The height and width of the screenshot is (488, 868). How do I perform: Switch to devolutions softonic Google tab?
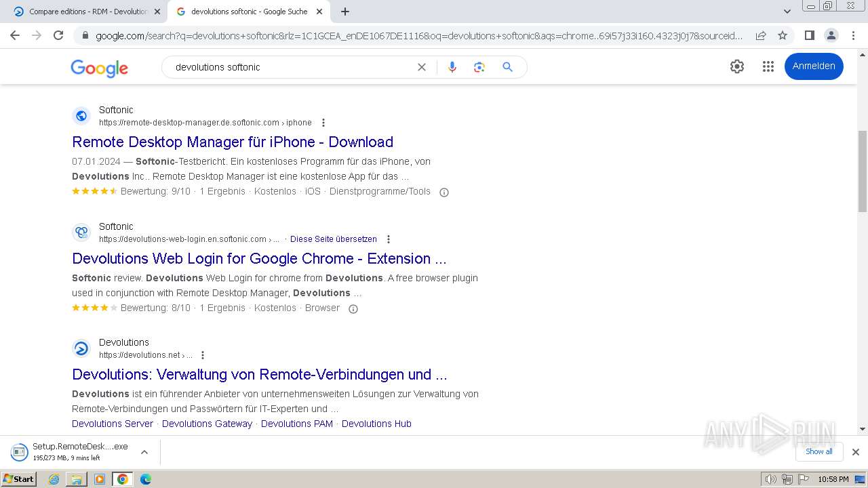click(x=249, y=12)
